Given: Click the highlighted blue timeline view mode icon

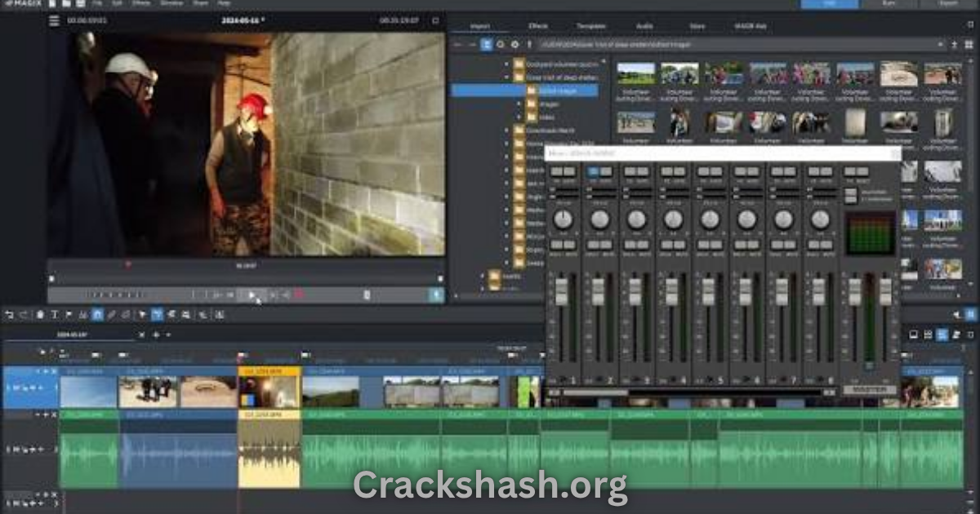Looking at the screenshot, I should (942, 335).
